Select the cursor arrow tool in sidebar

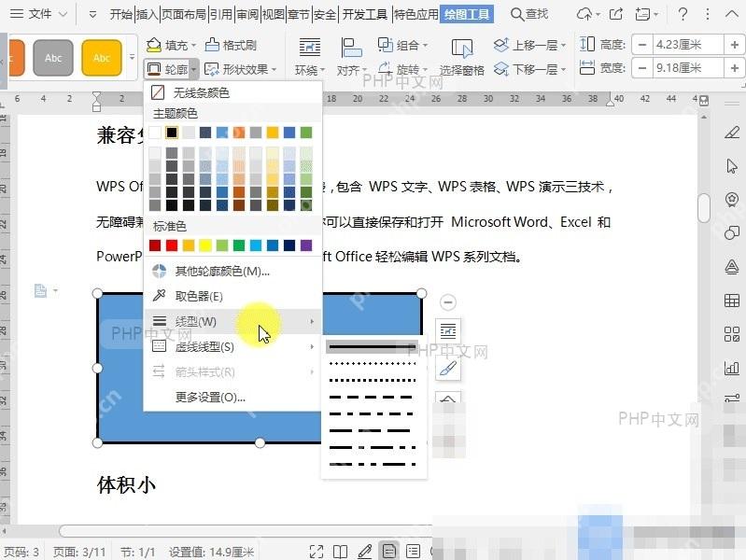(732, 165)
